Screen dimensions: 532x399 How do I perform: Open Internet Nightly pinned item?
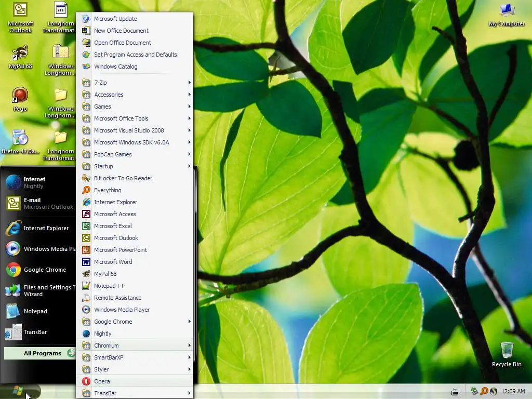(39, 182)
